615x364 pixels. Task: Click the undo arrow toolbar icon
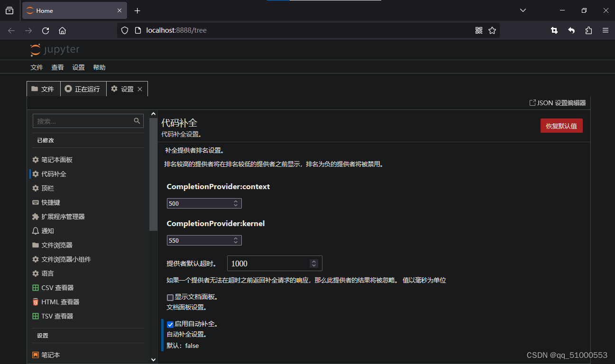pyautogui.click(x=571, y=30)
